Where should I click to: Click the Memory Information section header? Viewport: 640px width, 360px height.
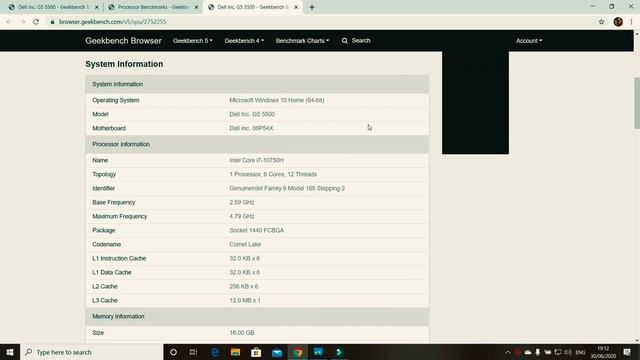[257, 317]
